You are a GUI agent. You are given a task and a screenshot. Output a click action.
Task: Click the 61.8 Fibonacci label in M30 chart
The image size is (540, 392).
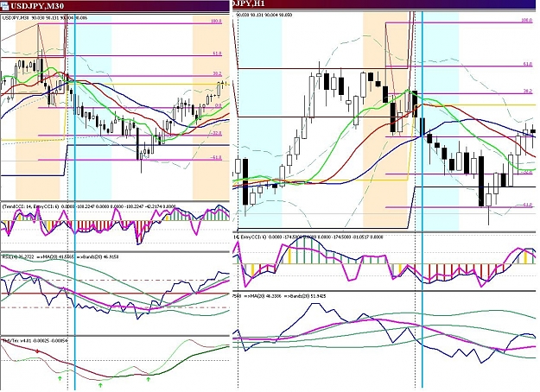pos(217,54)
